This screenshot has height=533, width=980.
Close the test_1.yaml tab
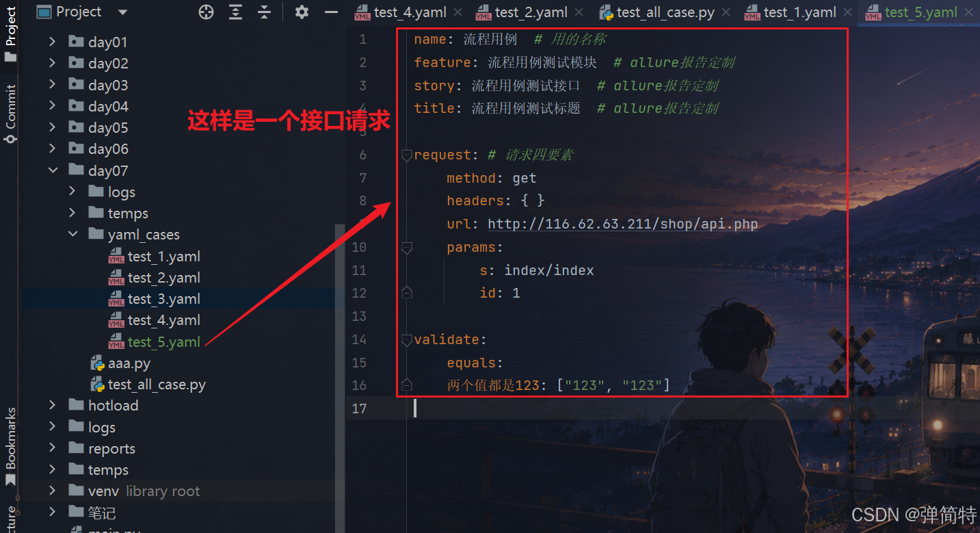click(x=848, y=12)
